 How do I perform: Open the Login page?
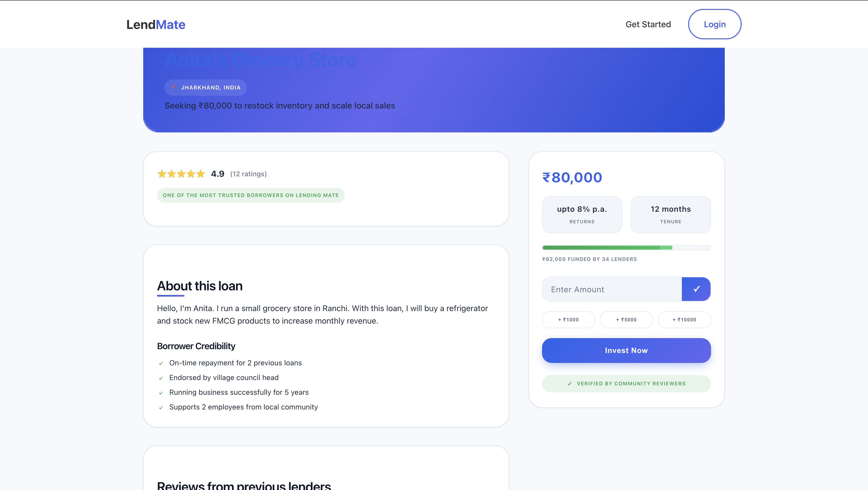[x=714, y=24]
